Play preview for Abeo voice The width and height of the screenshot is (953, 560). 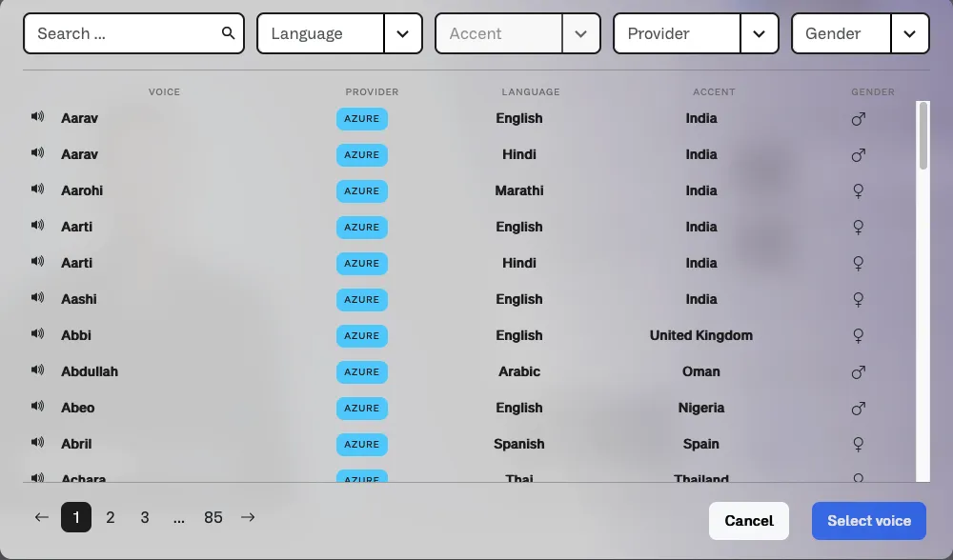pos(38,406)
